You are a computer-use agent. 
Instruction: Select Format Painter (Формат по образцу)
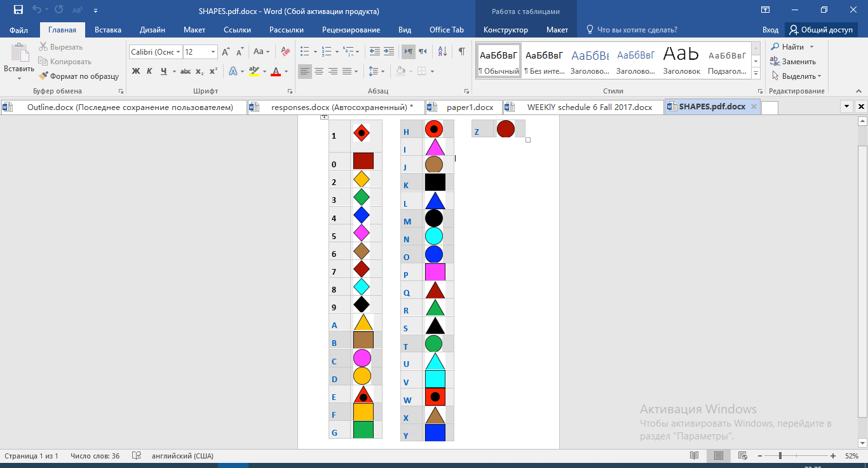[79, 76]
